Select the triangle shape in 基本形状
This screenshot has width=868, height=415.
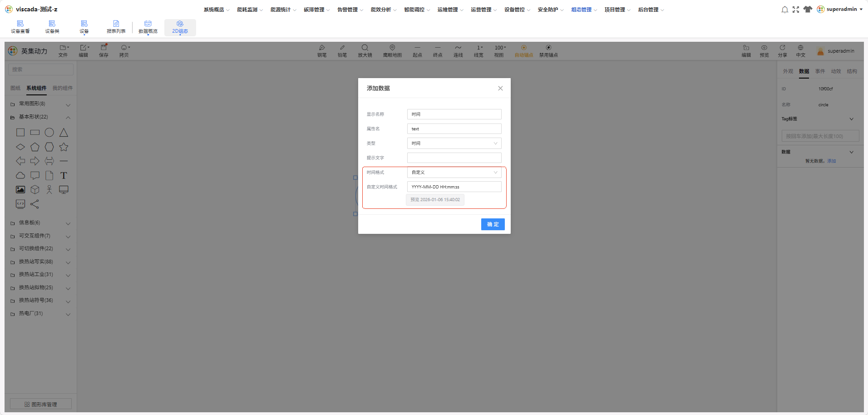tap(64, 133)
